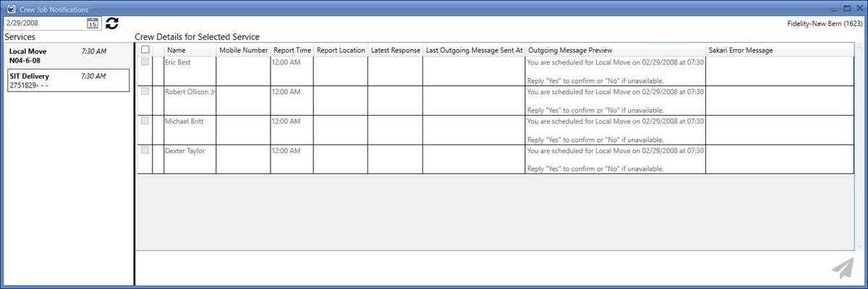
Task: Click Dexter Taylor's report time cell
Action: [x=292, y=159]
